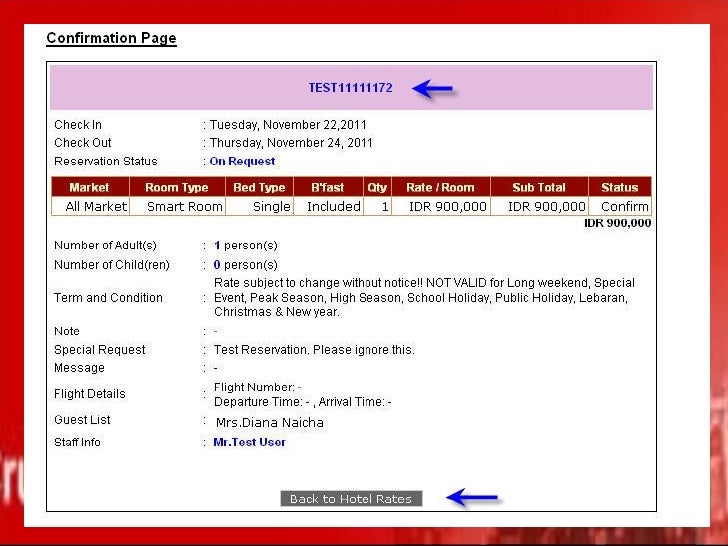
Task: Click check-out date Thursday, November 24, 2011
Action: [291, 143]
